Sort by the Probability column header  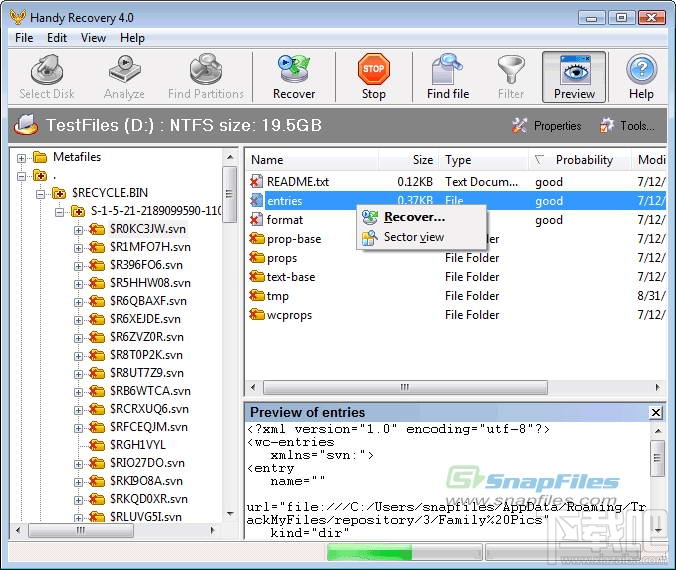[x=580, y=160]
